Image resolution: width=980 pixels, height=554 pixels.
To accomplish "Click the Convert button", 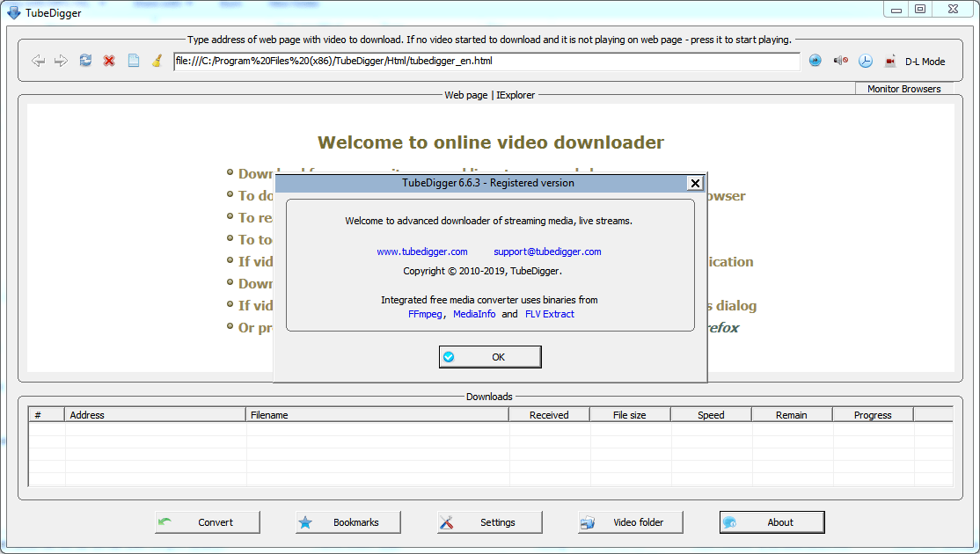I will (208, 522).
